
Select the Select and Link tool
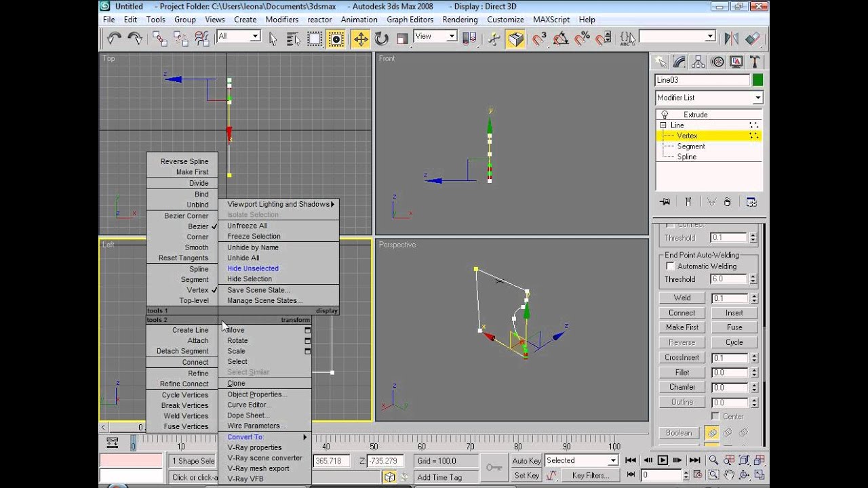pyautogui.click(x=160, y=39)
